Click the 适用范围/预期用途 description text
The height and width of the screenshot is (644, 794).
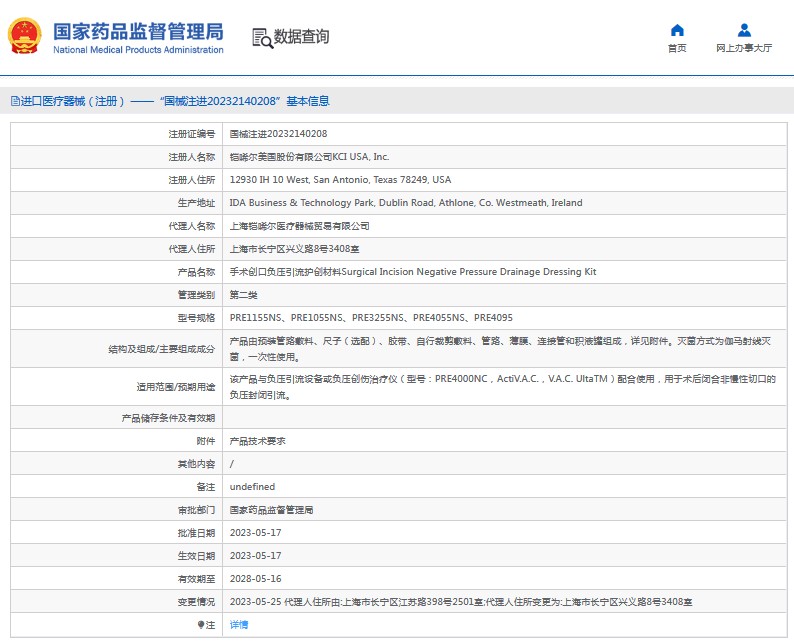point(503,387)
